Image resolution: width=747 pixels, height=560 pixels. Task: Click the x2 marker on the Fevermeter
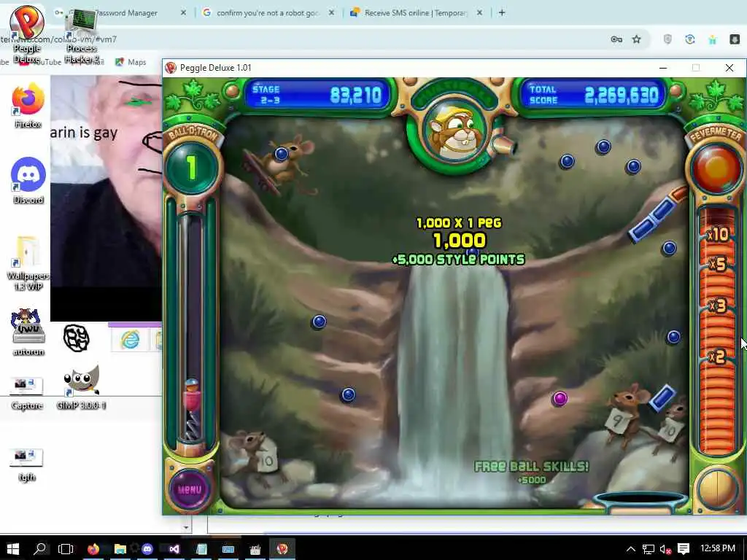717,356
